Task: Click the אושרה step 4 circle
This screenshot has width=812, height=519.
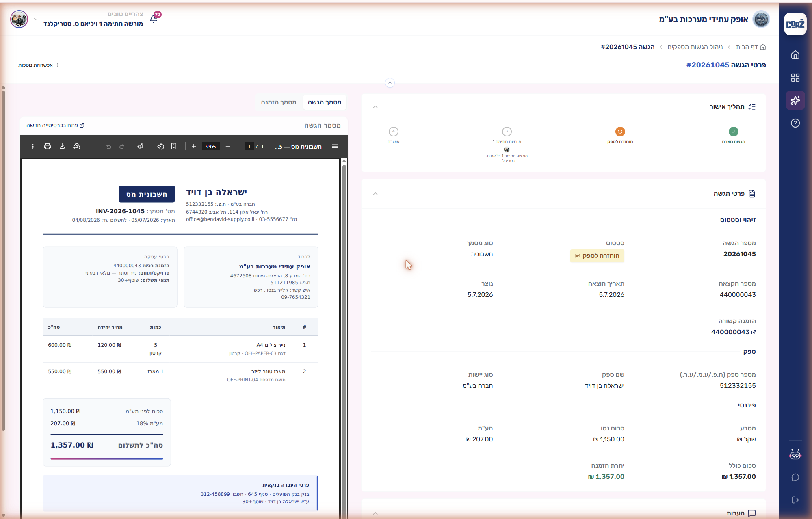Action: point(393,132)
